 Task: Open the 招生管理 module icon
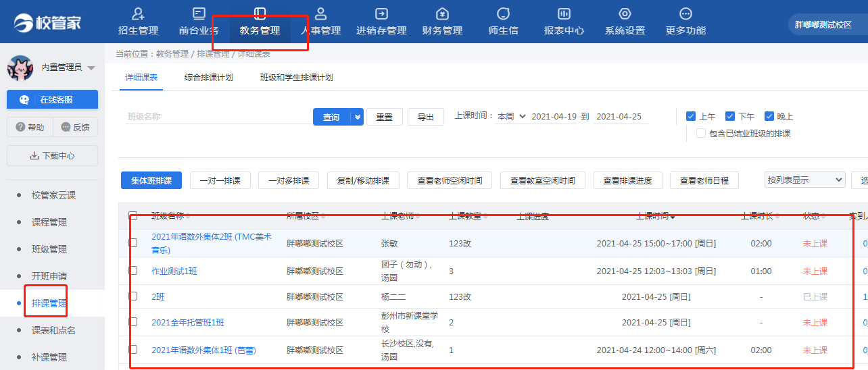coord(138,14)
